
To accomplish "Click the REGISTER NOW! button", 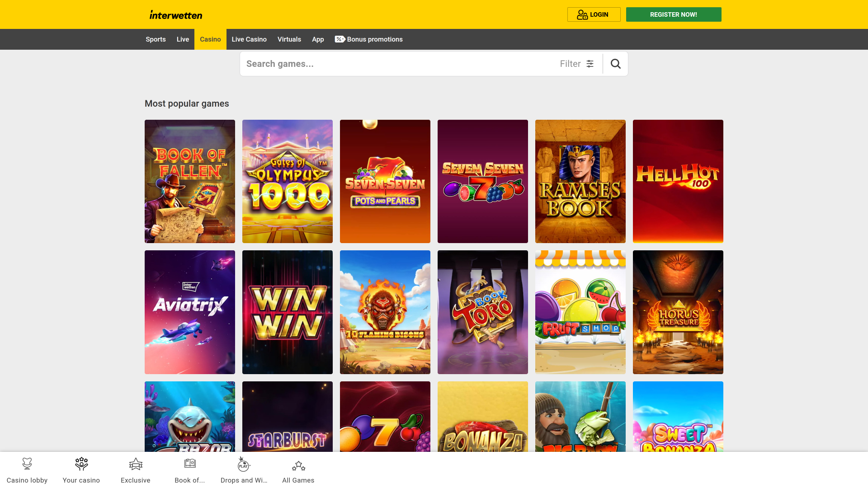I will tap(673, 14).
